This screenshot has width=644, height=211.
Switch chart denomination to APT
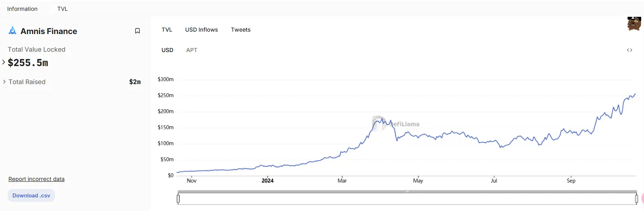click(x=192, y=50)
